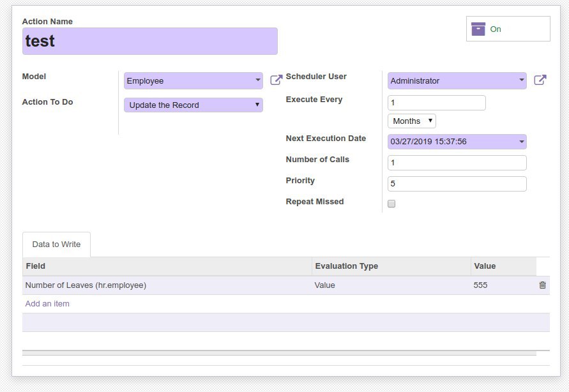Click the 555 value cell
Viewport: 569px width, 392px height.
coord(481,285)
